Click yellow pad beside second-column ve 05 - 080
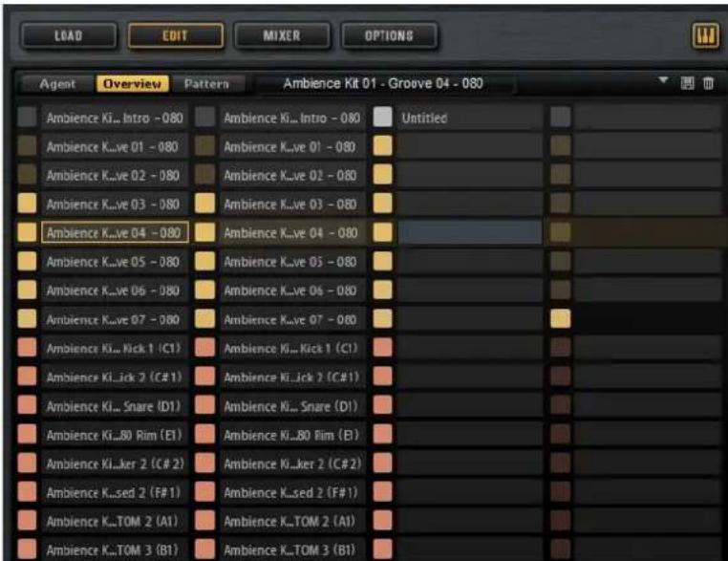Viewport: 728px width, 561px height. click(x=204, y=261)
